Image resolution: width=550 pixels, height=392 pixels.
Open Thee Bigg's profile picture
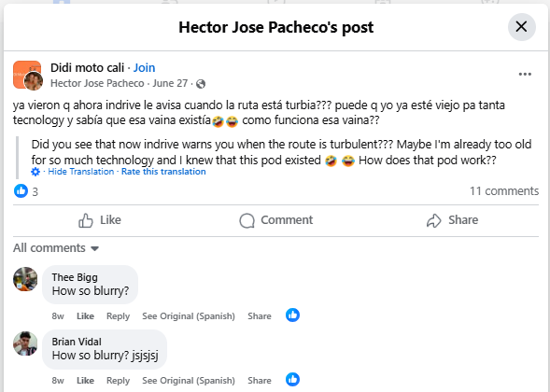tap(25, 279)
